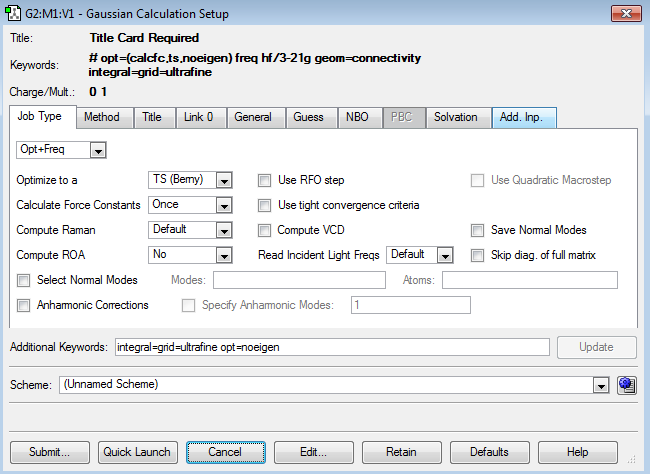Enable Use RFO step checkbox

point(265,181)
